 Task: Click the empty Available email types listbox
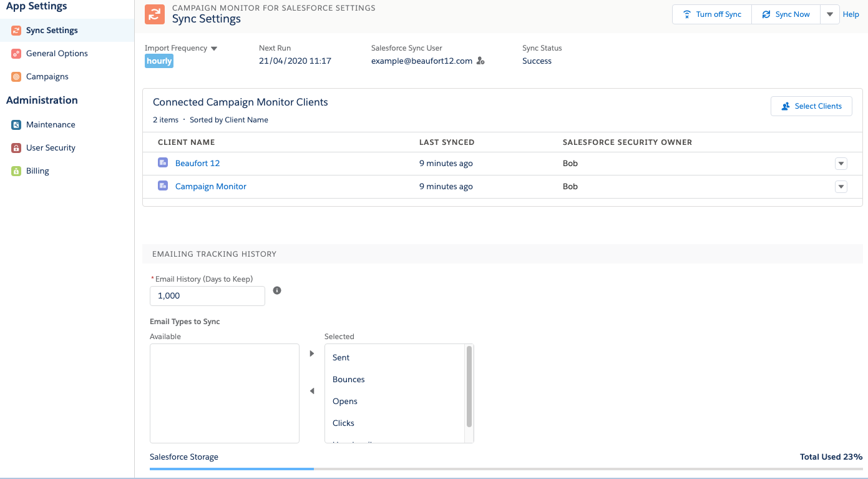click(x=225, y=393)
